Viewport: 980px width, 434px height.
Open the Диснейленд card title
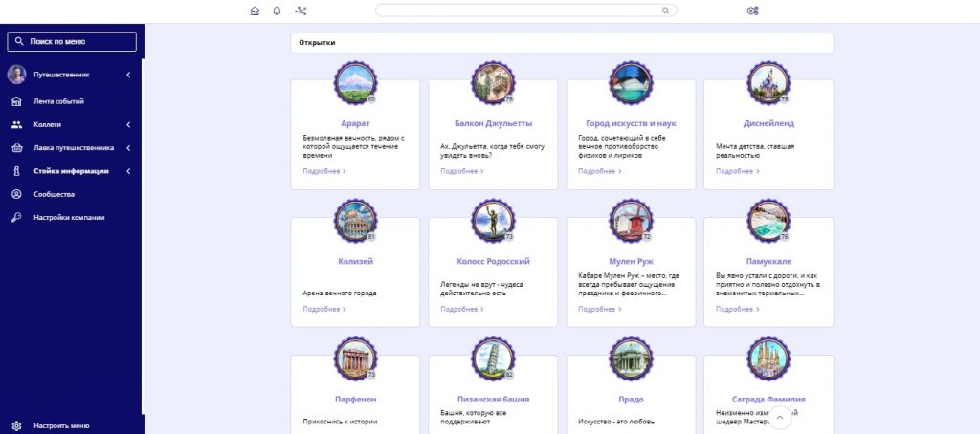coord(768,123)
